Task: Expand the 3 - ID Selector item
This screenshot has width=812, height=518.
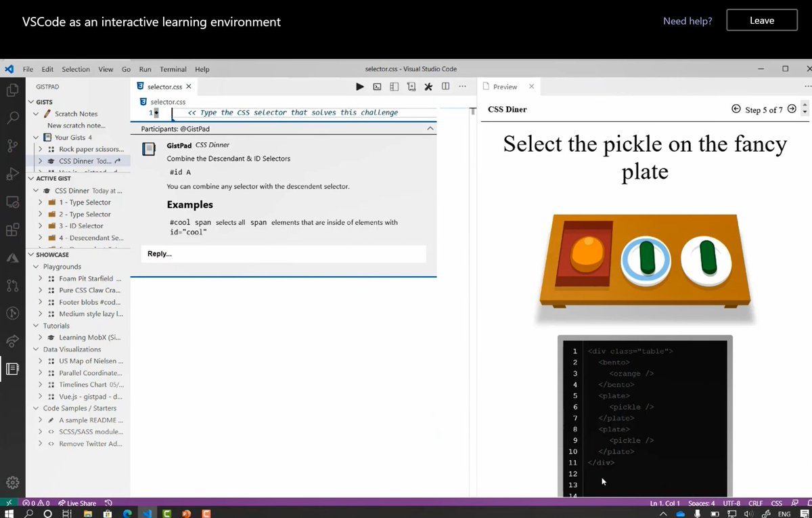Action: click(x=39, y=225)
